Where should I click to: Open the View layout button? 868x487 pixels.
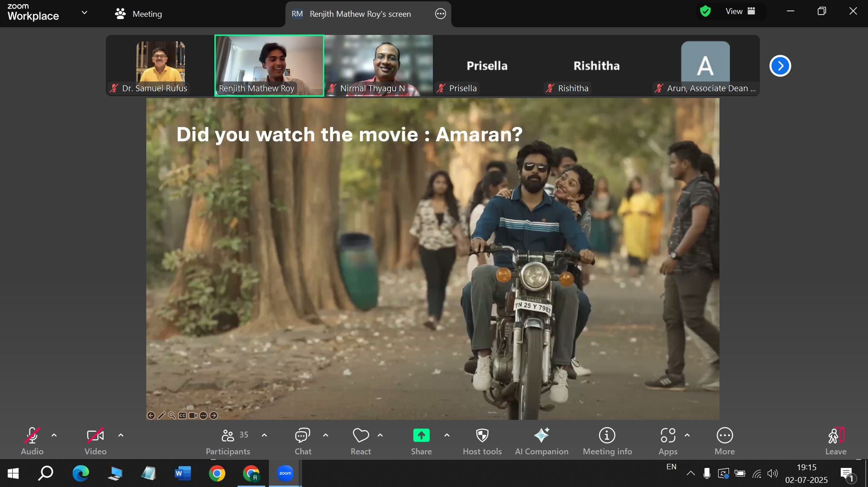[740, 11]
